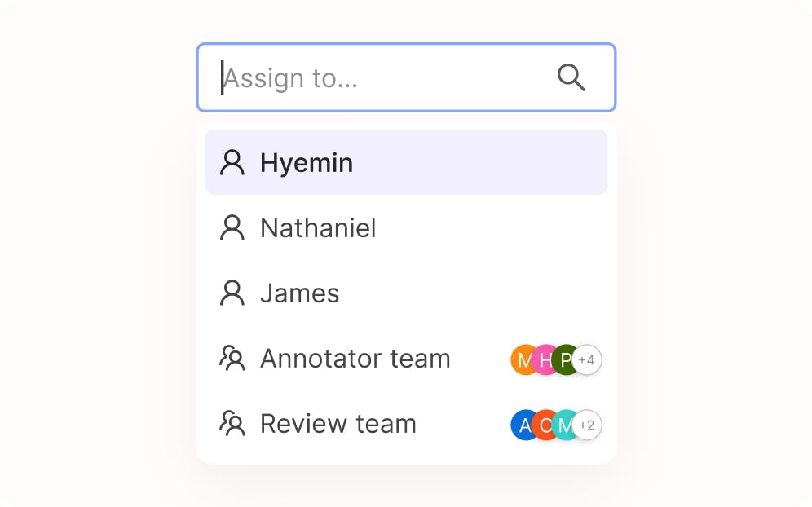812x507 pixels.
Task: Click the teal M avatar in Review team
Action: pyautogui.click(x=564, y=425)
